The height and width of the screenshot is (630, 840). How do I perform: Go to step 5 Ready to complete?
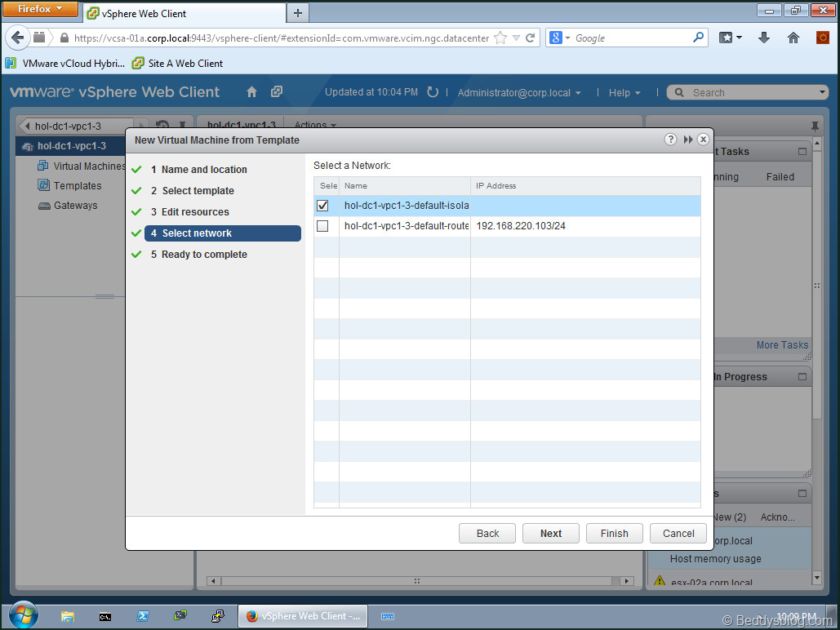click(204, 255)
